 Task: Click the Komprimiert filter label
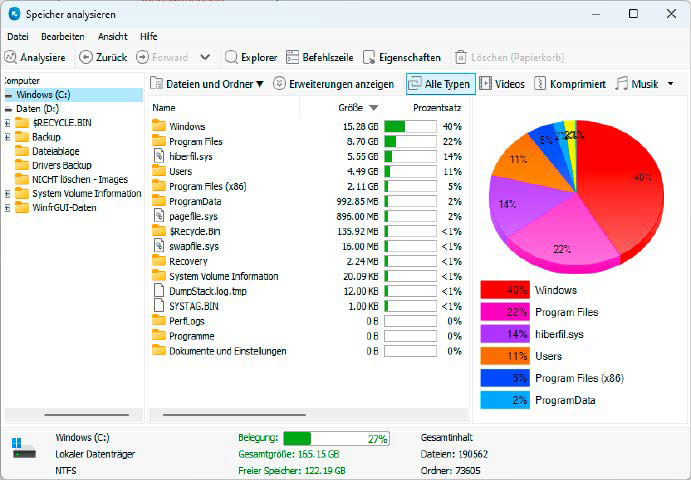[578, 84]
